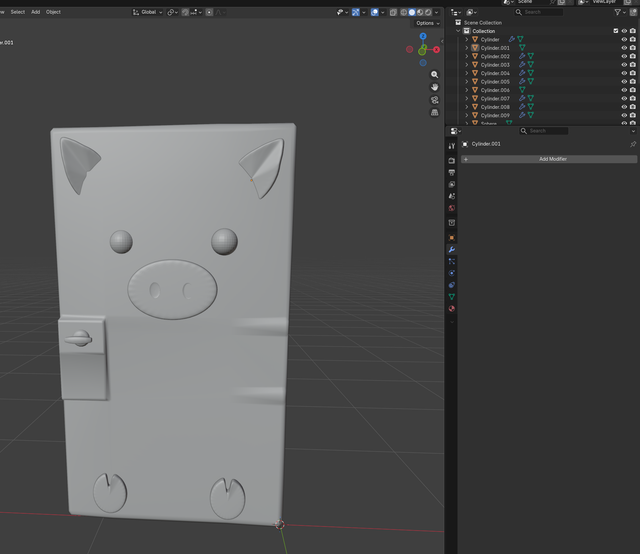The width and height of the screenshot is (640, 554).
Task: Open the Object properties tab (orange square)
Action: (x=451, y=238)
